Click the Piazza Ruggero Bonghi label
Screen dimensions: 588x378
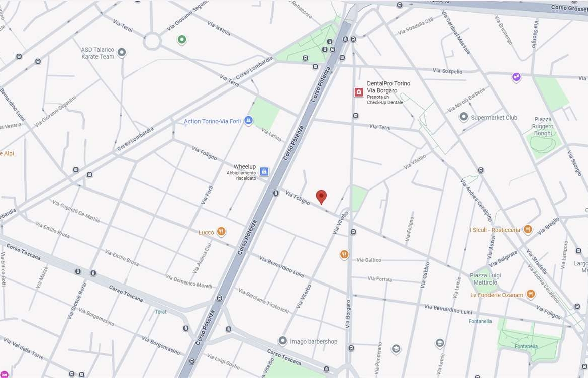(x=543, y=126)
